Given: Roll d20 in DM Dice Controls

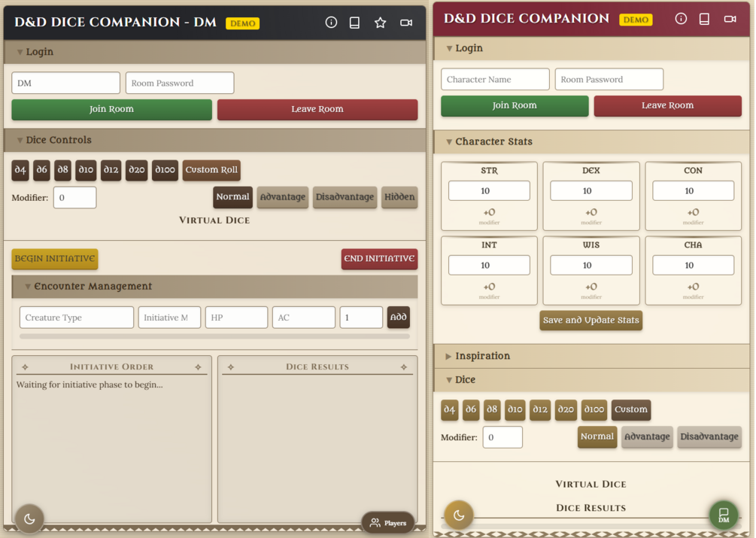Looking at the screenshot, I should (136, 170).
